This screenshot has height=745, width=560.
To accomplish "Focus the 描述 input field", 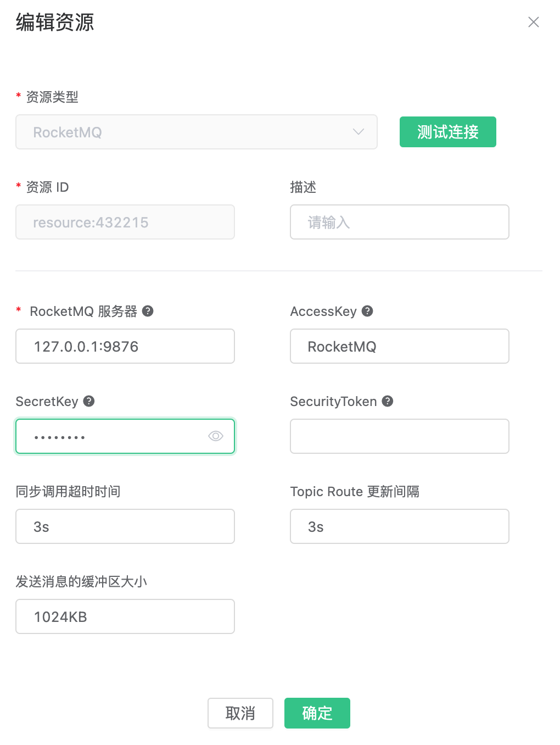I will tap(399, 222).
